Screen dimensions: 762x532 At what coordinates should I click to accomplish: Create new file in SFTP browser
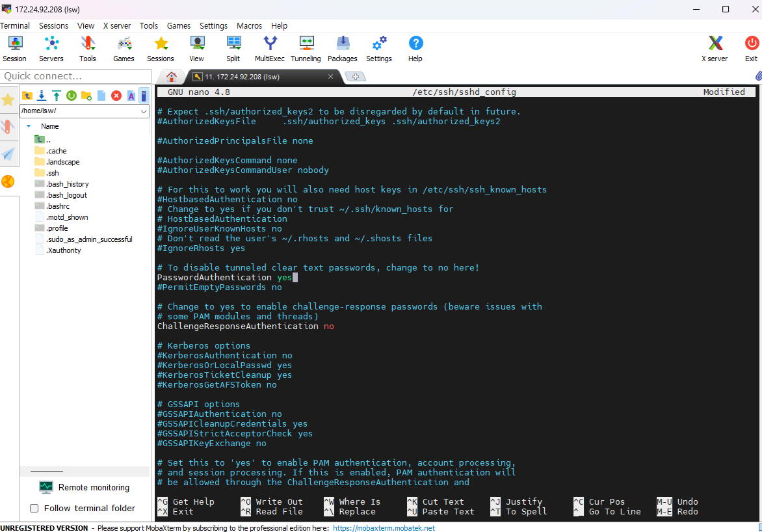[101, 96]
